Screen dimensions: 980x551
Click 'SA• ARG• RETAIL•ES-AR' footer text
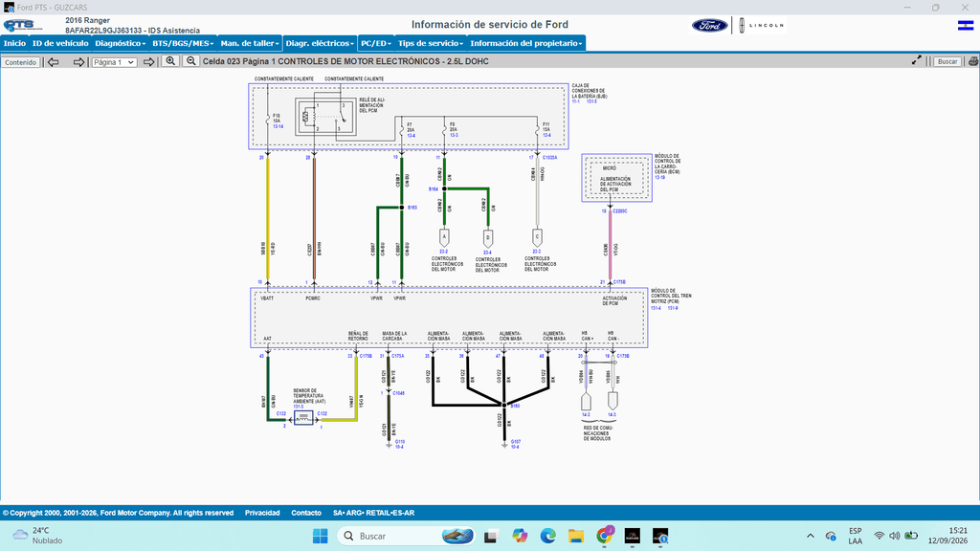374,513
